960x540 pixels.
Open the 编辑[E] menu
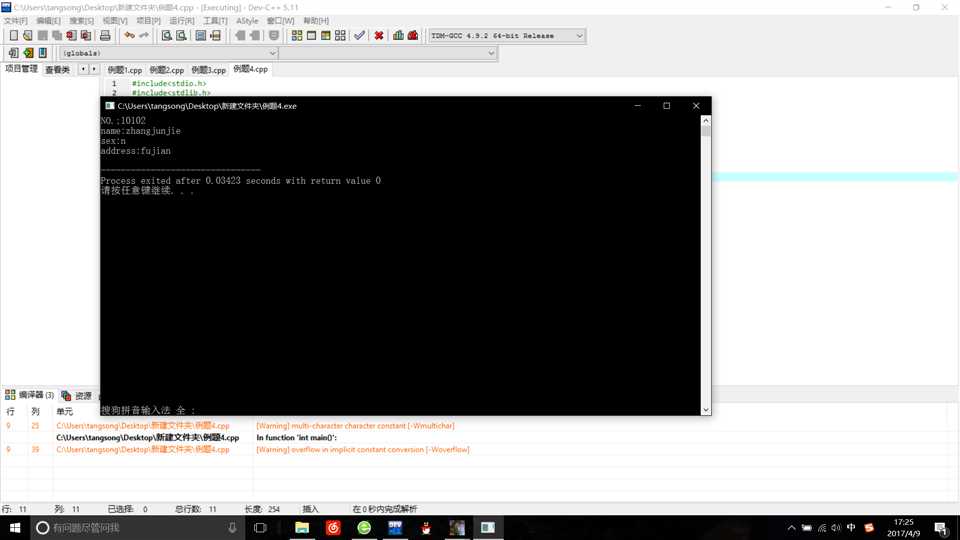tap(48, 21)
